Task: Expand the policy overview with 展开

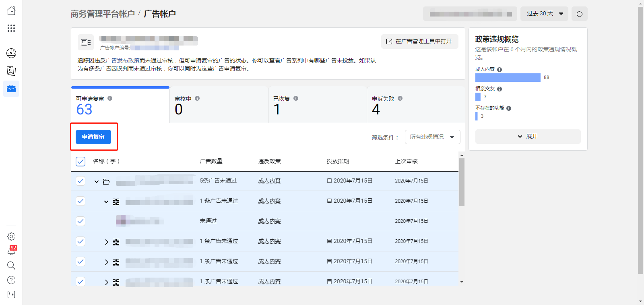Action: 528,137
